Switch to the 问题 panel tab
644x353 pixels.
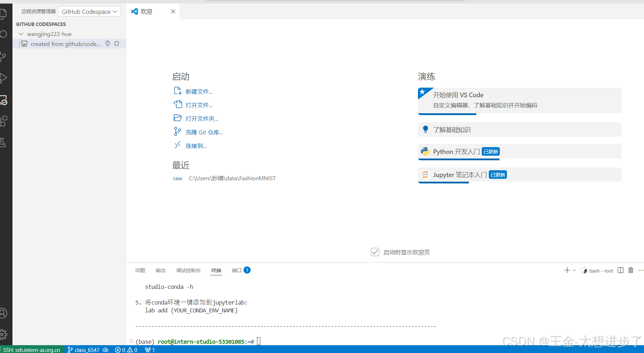[x=140, y=270]
